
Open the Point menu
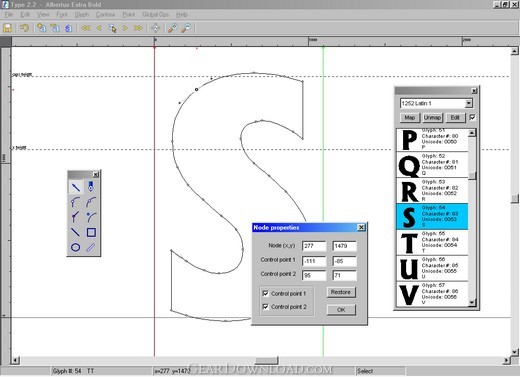tap(129, 15)
